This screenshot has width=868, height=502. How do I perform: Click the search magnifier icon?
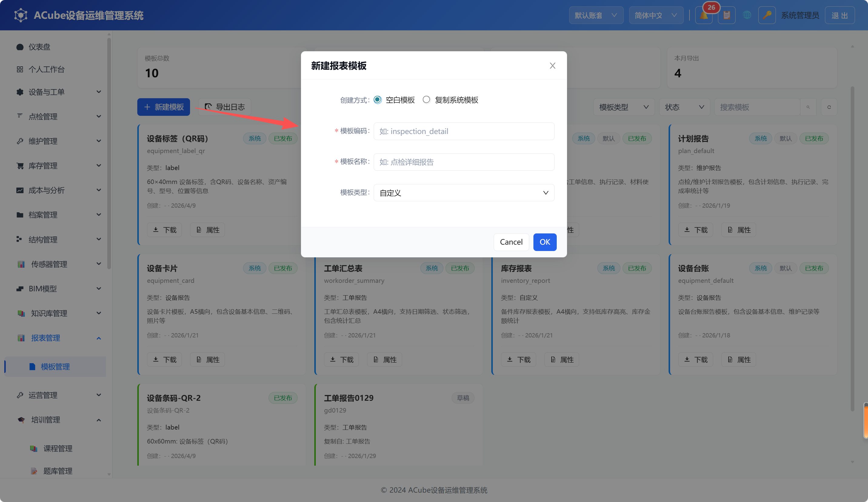[808, 107]
